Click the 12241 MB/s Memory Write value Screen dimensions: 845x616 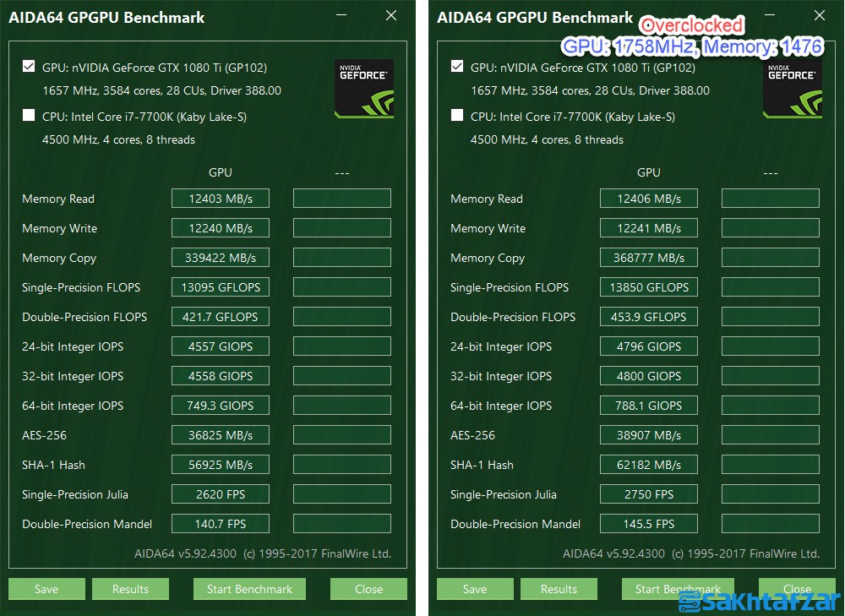pos(649,228)
